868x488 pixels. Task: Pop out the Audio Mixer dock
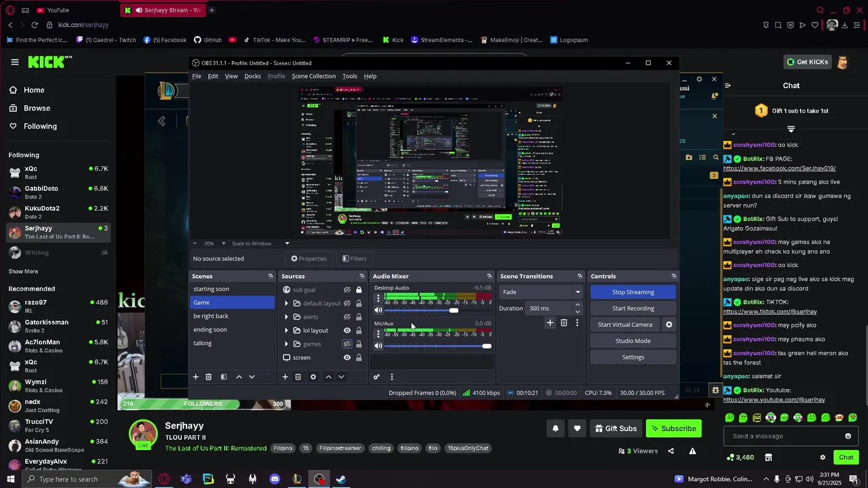click(x=489, y=277)
